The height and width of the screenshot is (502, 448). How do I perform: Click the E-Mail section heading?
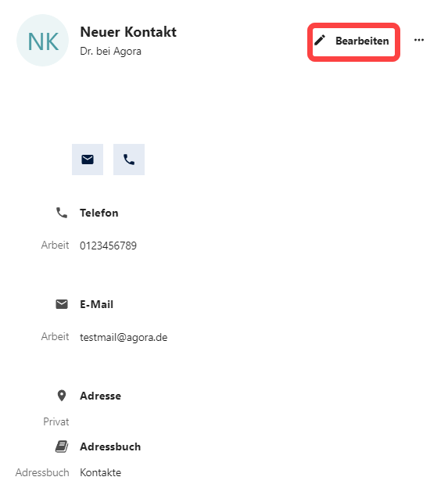pos(96,304)
